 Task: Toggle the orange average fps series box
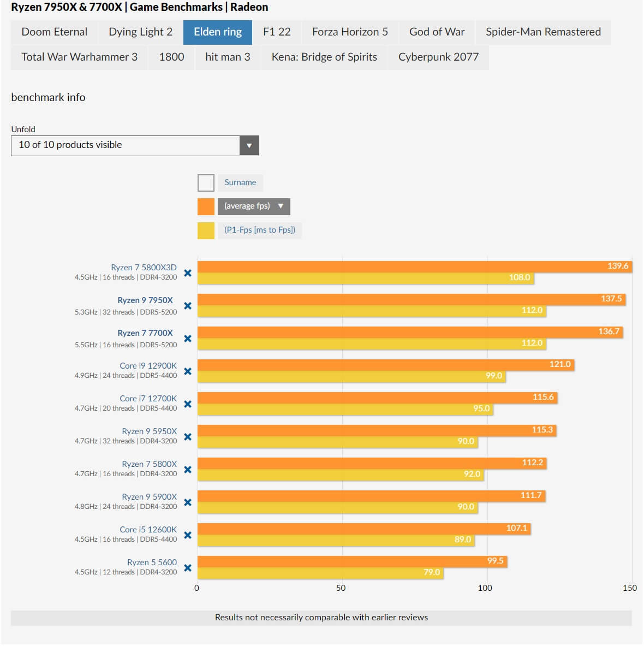pos(206,206)
